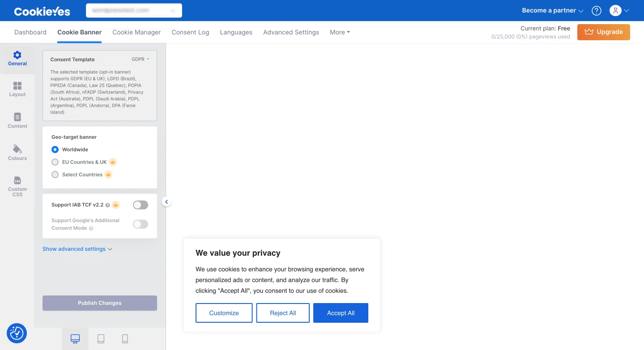Expand the Show advanced settings section

(x=74, y=249)
